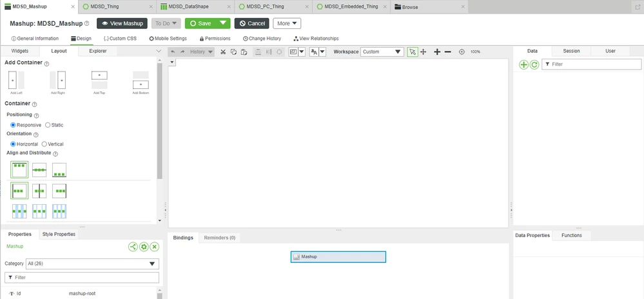Open the Reminders (0) tab
This screenshot has height=299, width=644.
point(220,238)
